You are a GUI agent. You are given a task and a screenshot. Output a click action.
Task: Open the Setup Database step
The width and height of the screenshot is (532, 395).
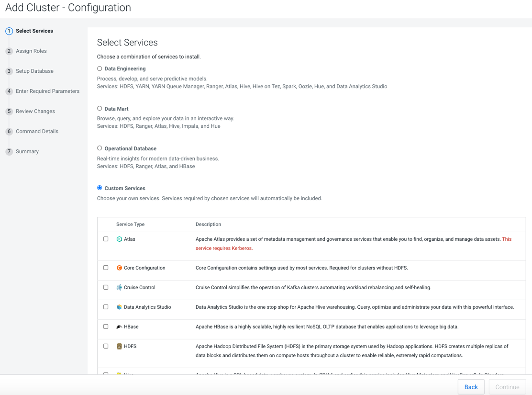click(34, 71)
